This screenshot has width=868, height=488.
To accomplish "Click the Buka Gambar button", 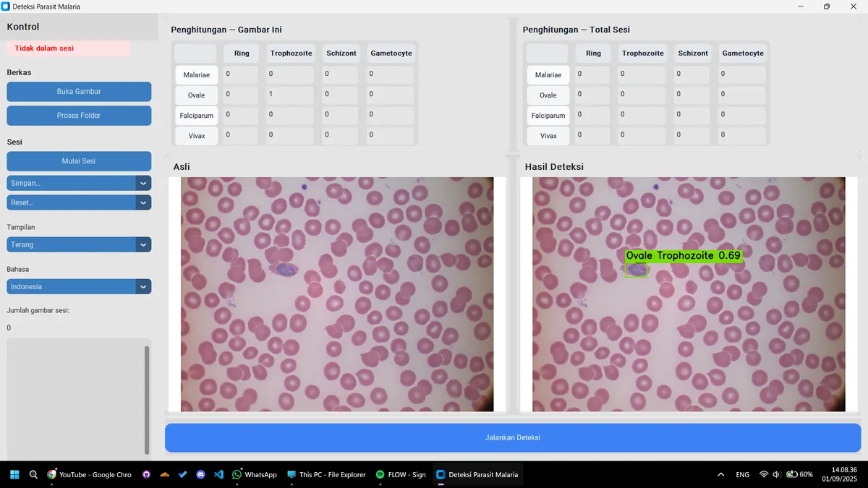I will (79, 92).
